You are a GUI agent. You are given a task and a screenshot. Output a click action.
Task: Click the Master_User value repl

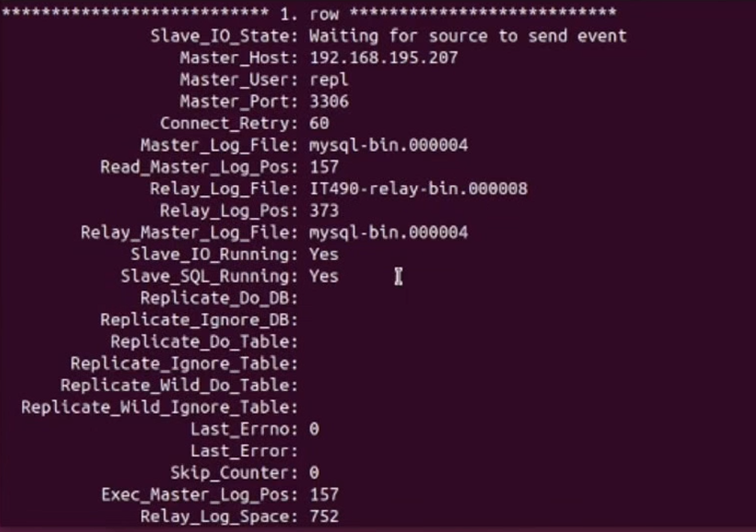tap(329, 80)
